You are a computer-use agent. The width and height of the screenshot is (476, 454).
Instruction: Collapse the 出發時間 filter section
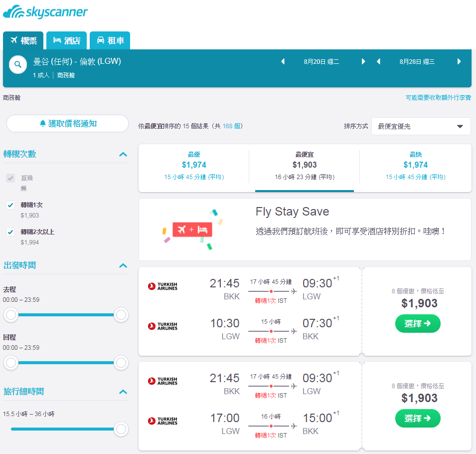pos(123,265)
